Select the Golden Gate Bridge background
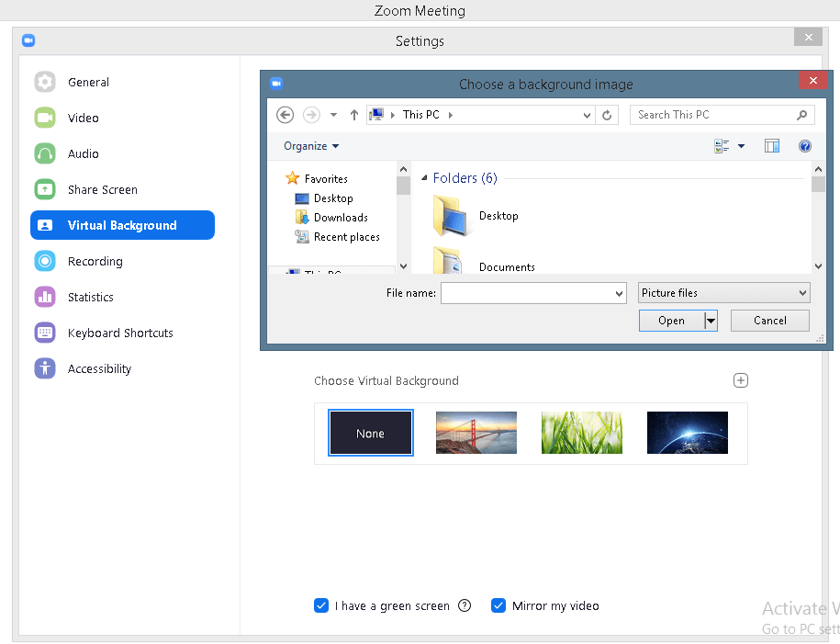 point(476,433)
